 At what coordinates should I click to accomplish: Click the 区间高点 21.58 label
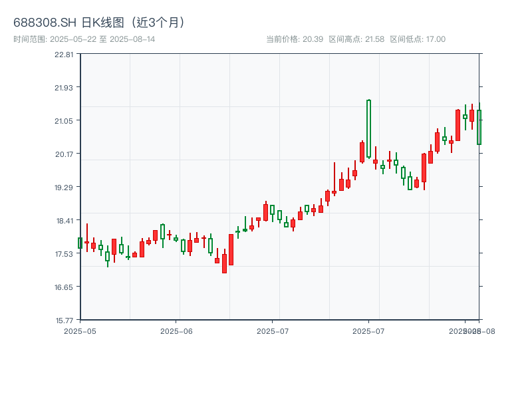click(356, 39)
